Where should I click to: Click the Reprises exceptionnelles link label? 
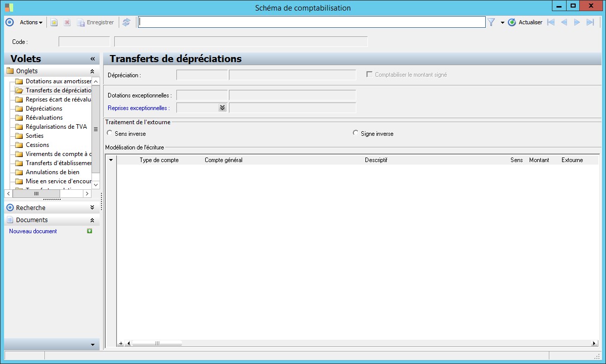[139, 108]
